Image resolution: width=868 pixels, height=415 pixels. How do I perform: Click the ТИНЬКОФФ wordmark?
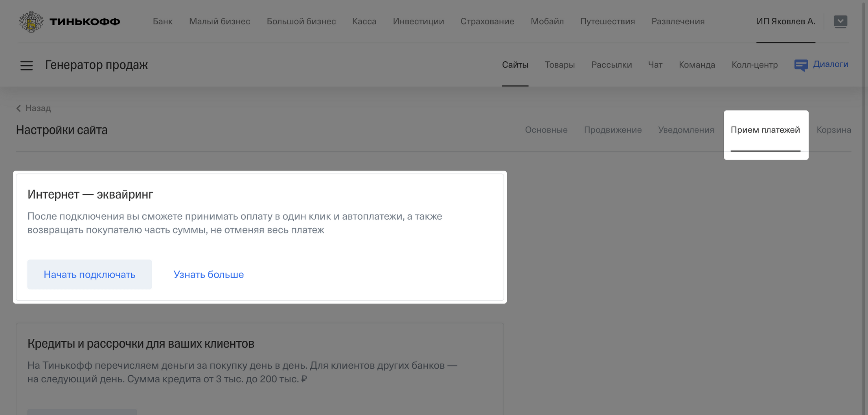coord(85,22)
